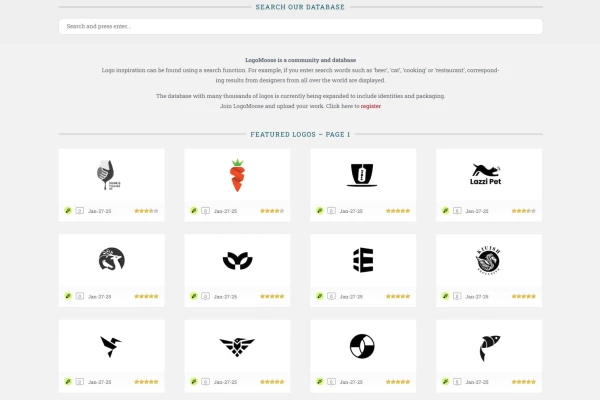Open the orange carrot logo thumbnail
This screenshot has width=600, height=400.
pyautogui.click(x=237, y=175)
